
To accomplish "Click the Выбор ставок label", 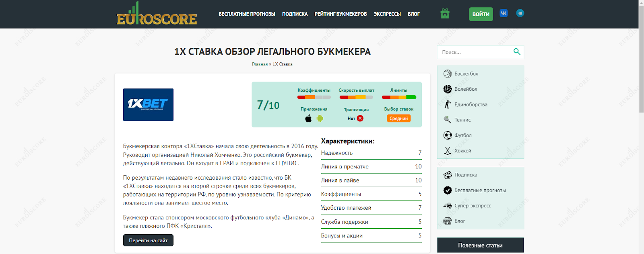I will tap(399, 109).
